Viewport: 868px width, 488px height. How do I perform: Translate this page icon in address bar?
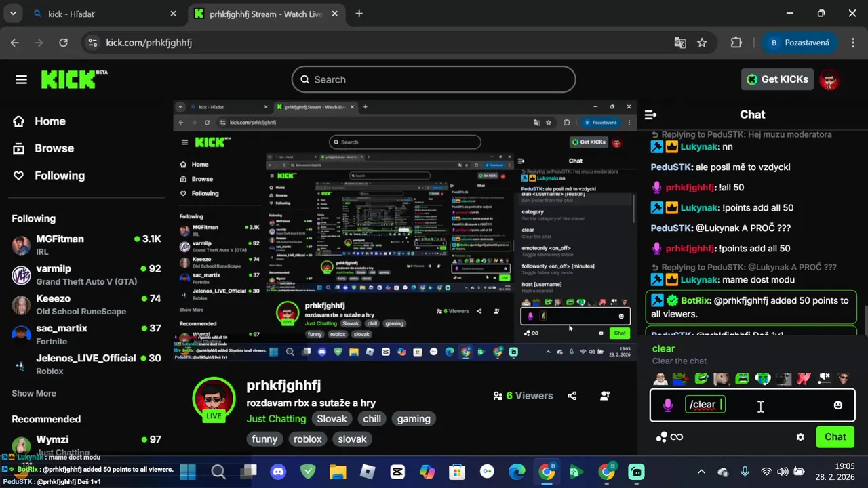click(680, 43)
